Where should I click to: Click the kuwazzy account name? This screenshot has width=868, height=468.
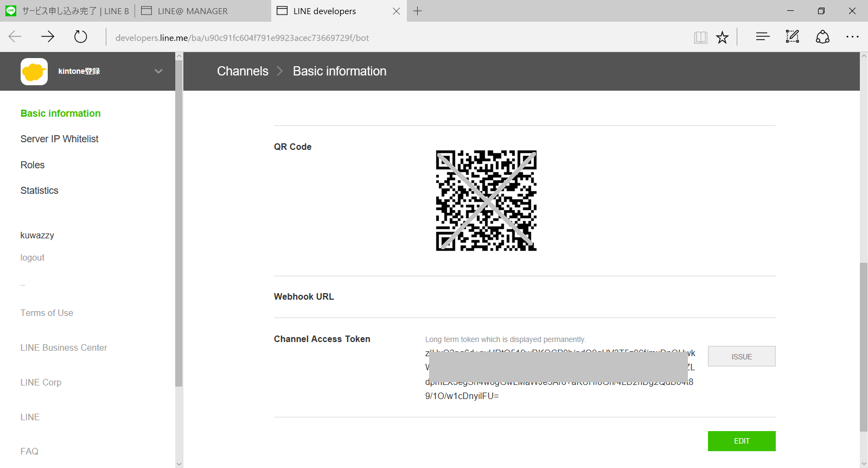[37, 235]
